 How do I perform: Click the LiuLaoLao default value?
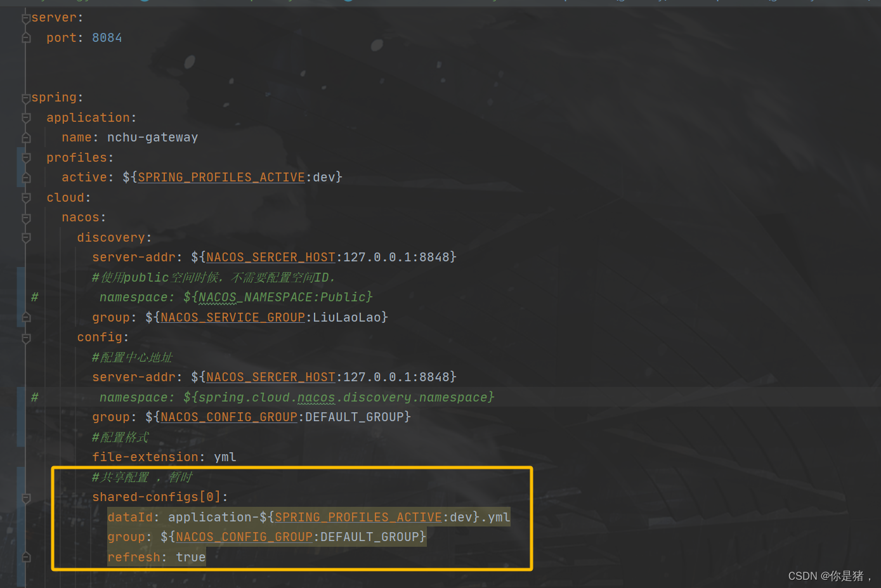pos(347,318)
